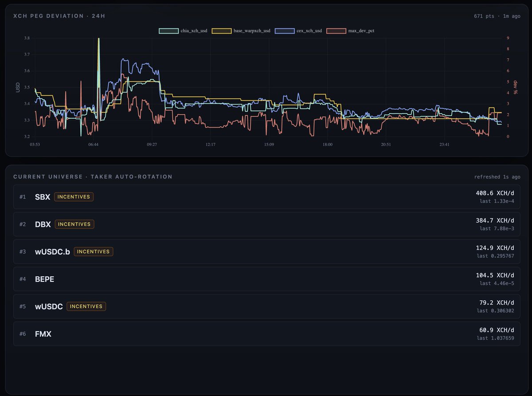
Task: Click the 20:51 time axis label
Action: pyautogui.click(x=386, y=144)
